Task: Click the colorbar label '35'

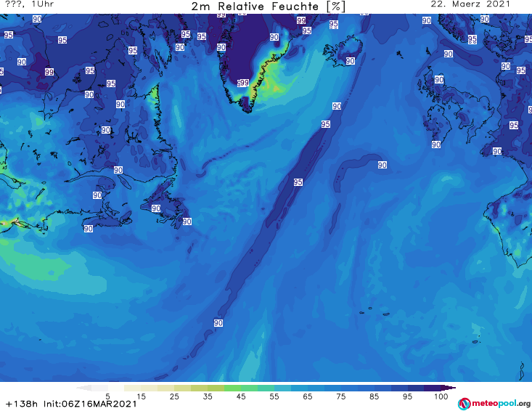Action: click(x=208, y=396)
